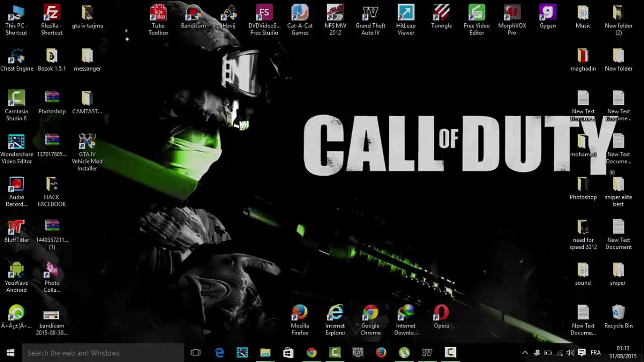Switch to Firefox in the taskbar
The width and height of the screenshot is (644, 362).
pos(381,353)
